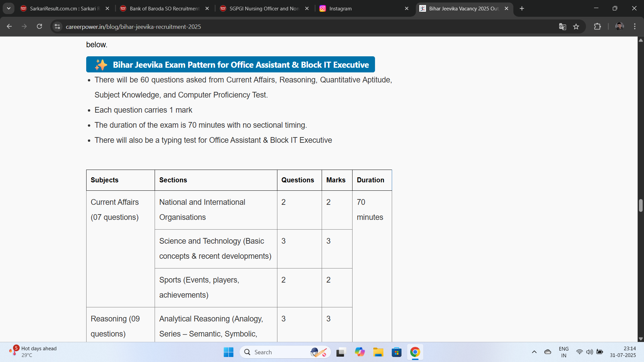View site information icon in address bar

[x=57, y=26]
